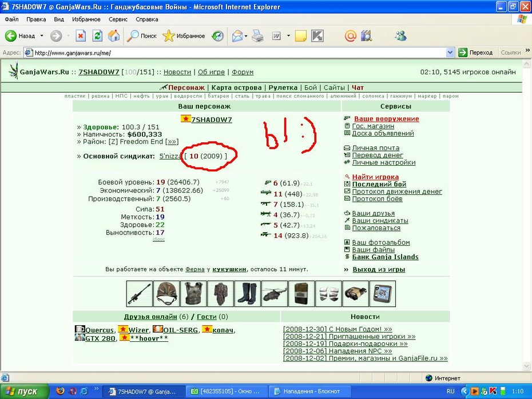Switch to the Нападения - Блокнот taskbar window
Image resolution: width=532 pixels, height=399 pixels.
309,392
